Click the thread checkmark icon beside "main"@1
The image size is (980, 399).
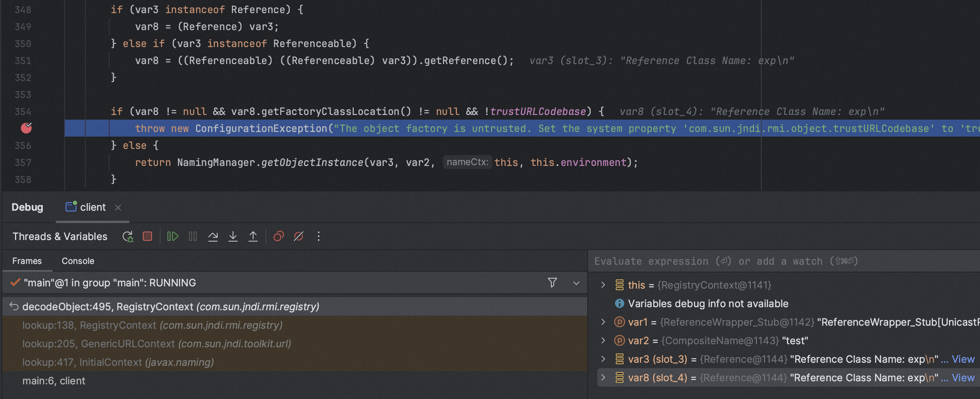click(x=15, y=282)
